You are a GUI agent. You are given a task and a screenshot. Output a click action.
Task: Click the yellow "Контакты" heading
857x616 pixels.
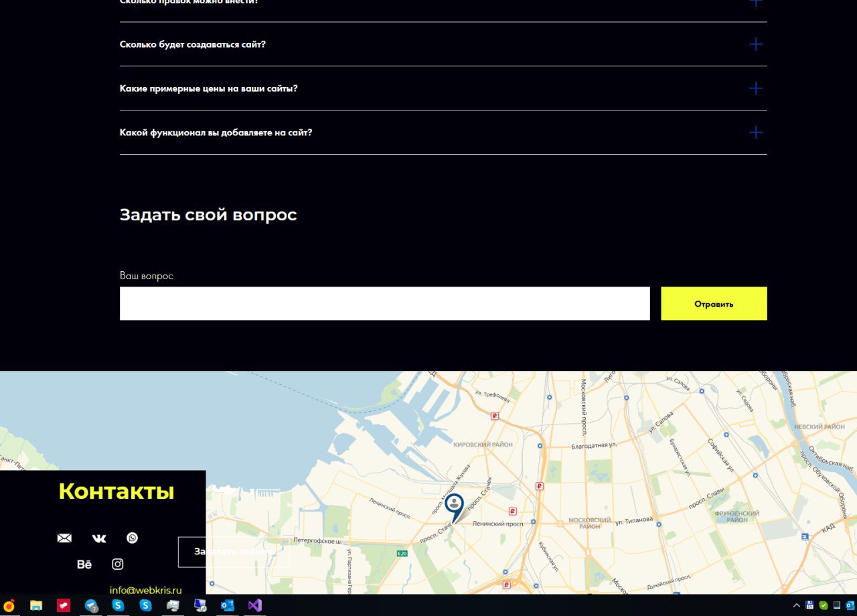pos(116,491)
